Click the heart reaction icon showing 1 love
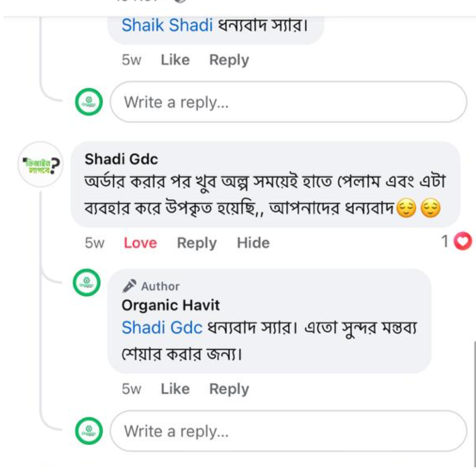The height and width of the screenshot is (476, 476). (463, 242)
